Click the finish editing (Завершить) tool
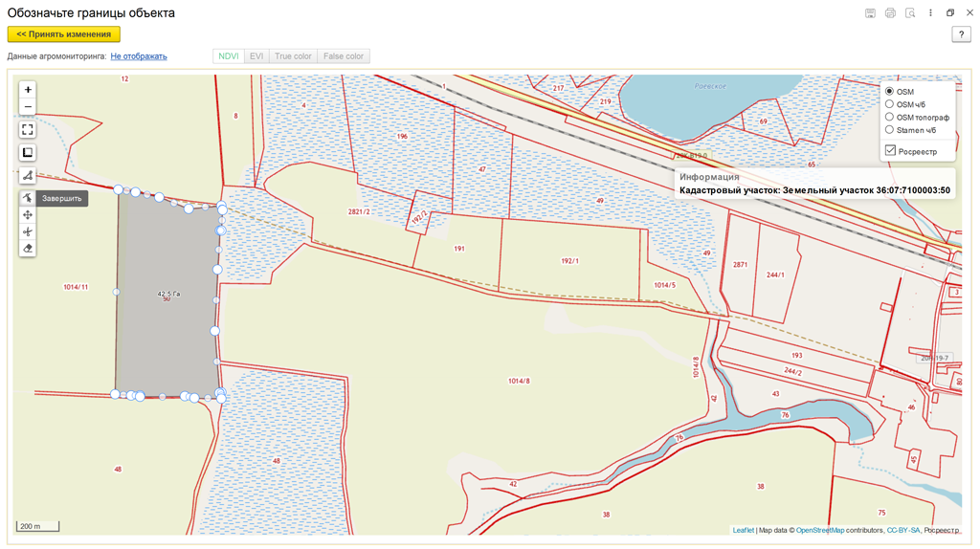Viewport: 980px width, 549px height. coord(28,198)
